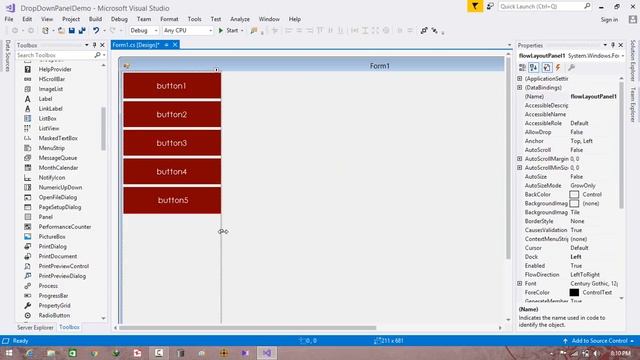Click Property Pages wrench icon
This screenshot has height=360, width=640.
571,68
